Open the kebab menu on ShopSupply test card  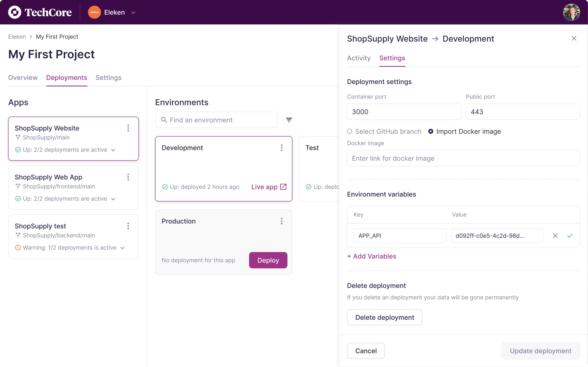click(128, 226)
